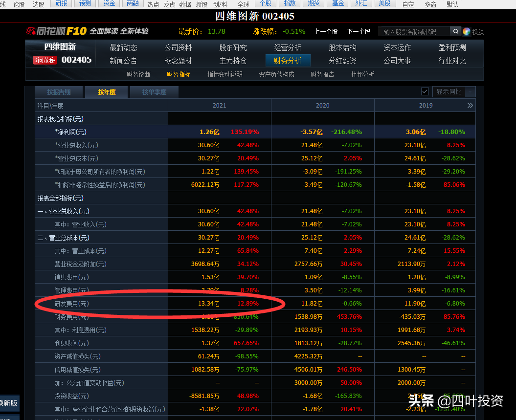Open 美股 toolbar button

tap(385, 3)
